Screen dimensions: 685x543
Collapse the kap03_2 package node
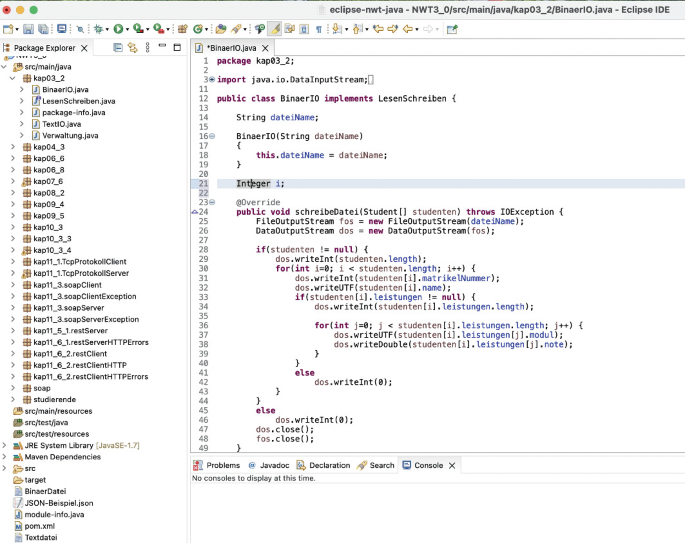(x=13, y=78)
